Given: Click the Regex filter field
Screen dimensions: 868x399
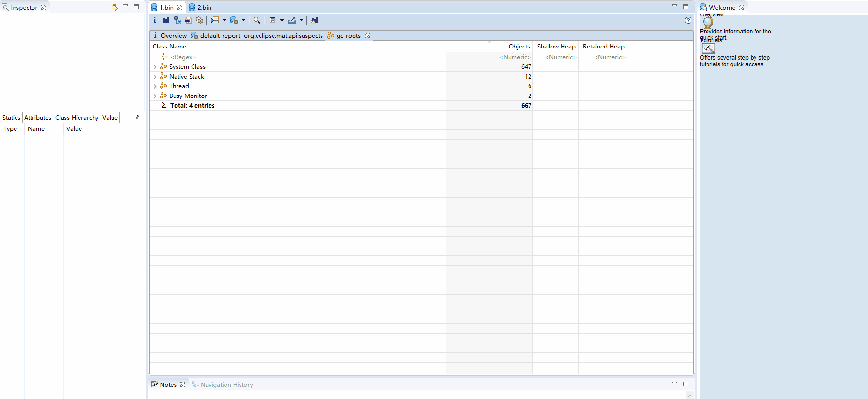Looking at the screenshot, I should pos(298,57).
